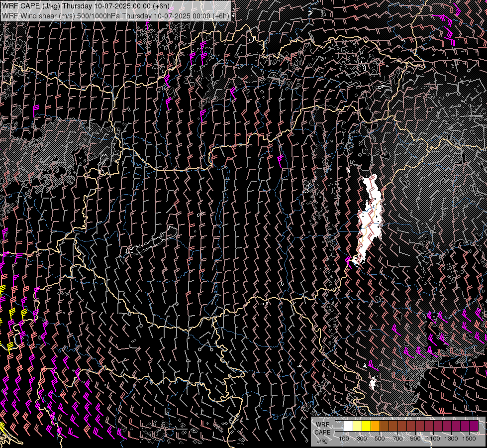The height and width of the screenshot is (448, 487).
Task: Click the orange CAPE legend swatch
Action: point(375,426)
